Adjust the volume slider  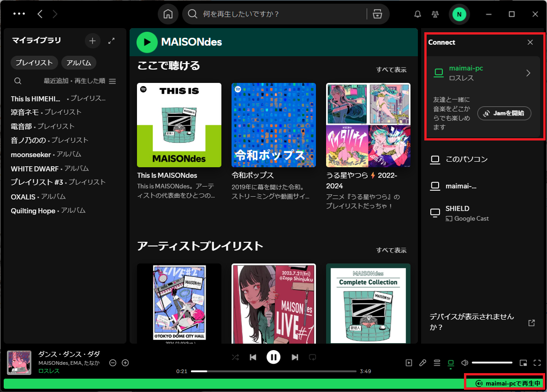tap(492, 363)
